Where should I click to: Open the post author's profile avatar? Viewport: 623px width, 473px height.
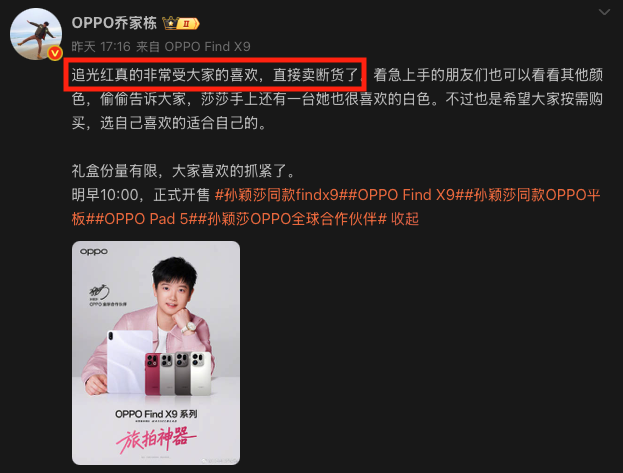point(36,34)
